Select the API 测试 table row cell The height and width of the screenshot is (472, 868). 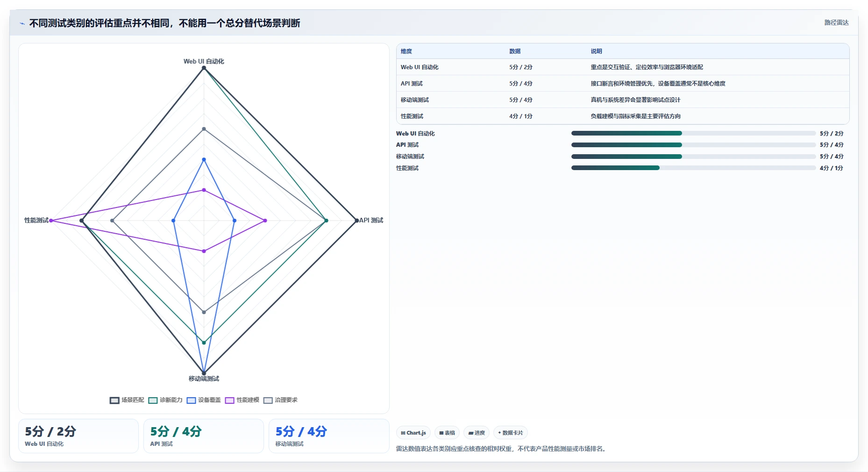[x=412, y=84]
